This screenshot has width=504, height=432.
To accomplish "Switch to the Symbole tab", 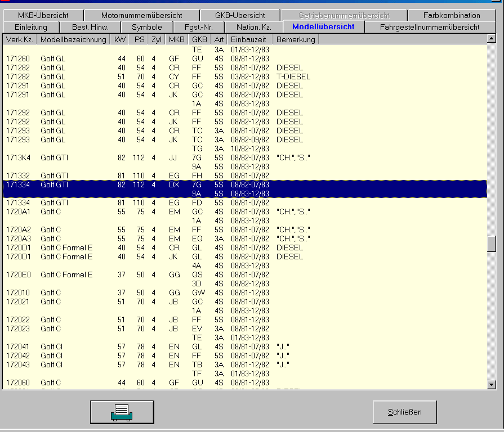I will (146, 27).
